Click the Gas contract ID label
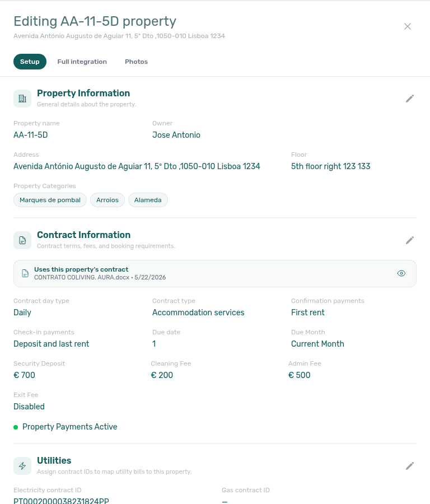The width and height of the screenshot is (430, 504). (x=246, y=490)
